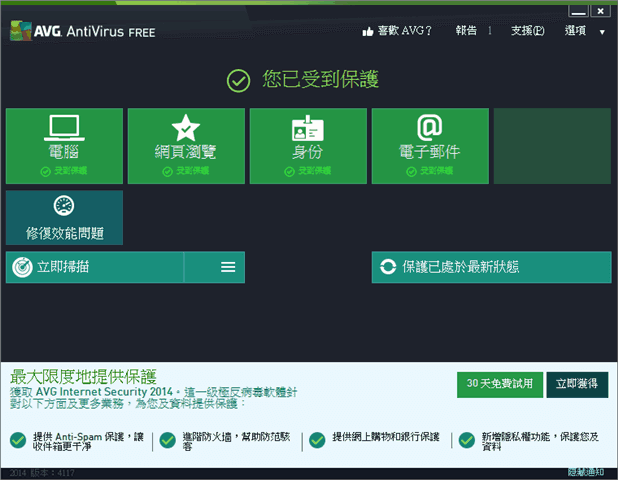Viewport: 618px width, 480px height.
Task: Click the 隱藏通知 hide notification link
Action: pos(586,472)
